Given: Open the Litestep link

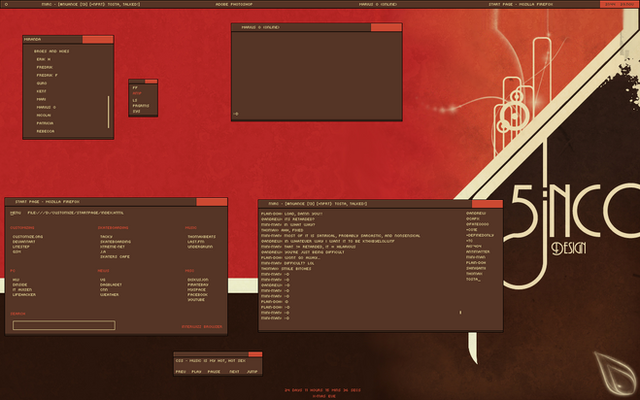Looking at the screenshot, I should coord(21,247).
